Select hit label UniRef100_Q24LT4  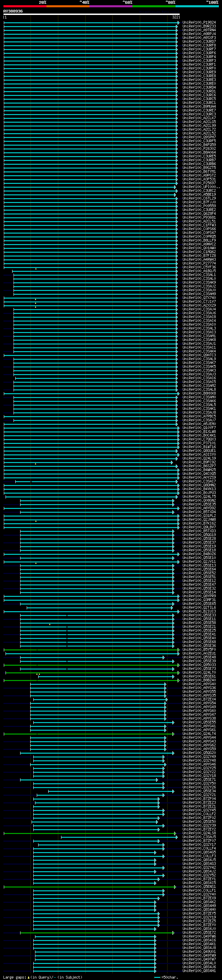tap(199, 734)
